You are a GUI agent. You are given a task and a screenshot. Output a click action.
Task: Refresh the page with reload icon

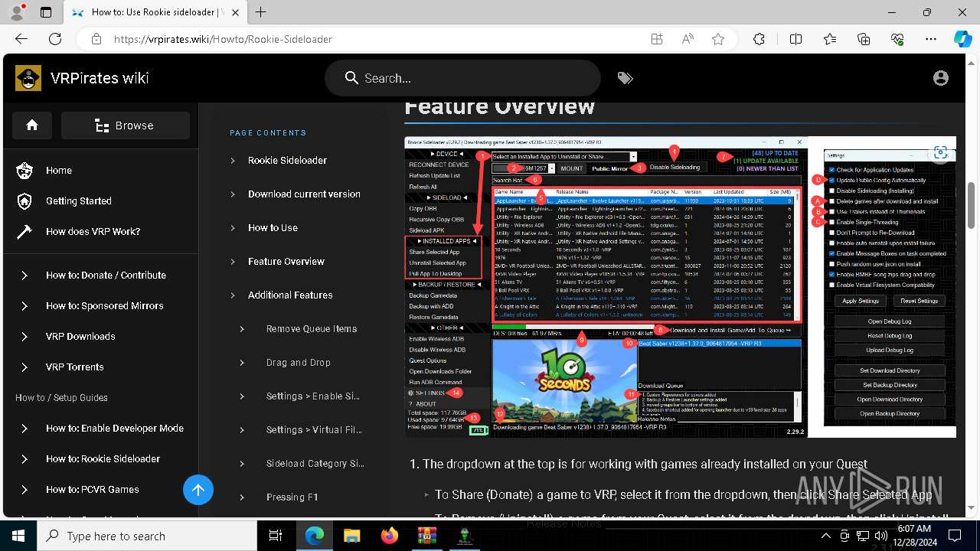55,39
